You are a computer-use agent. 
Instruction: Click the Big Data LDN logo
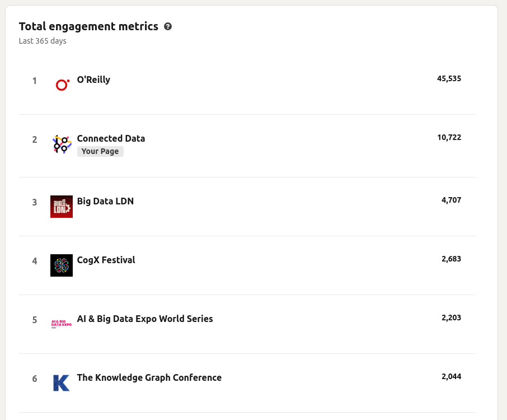(x=62, y=207)
